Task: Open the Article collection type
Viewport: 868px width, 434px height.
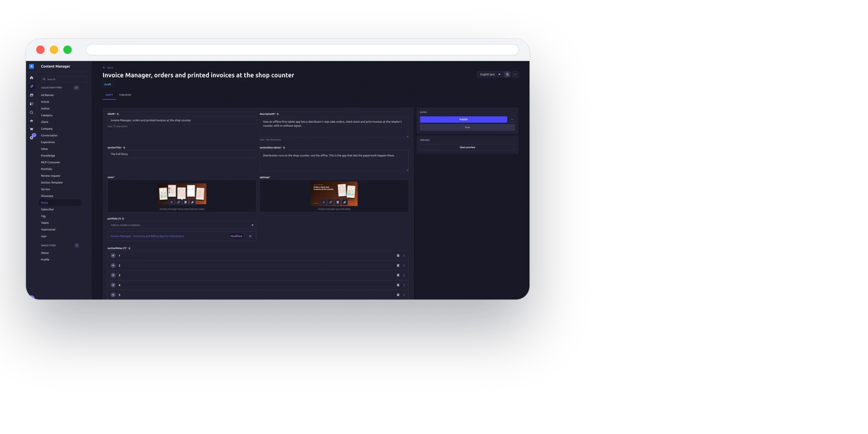Action: (x=45, y=102)
